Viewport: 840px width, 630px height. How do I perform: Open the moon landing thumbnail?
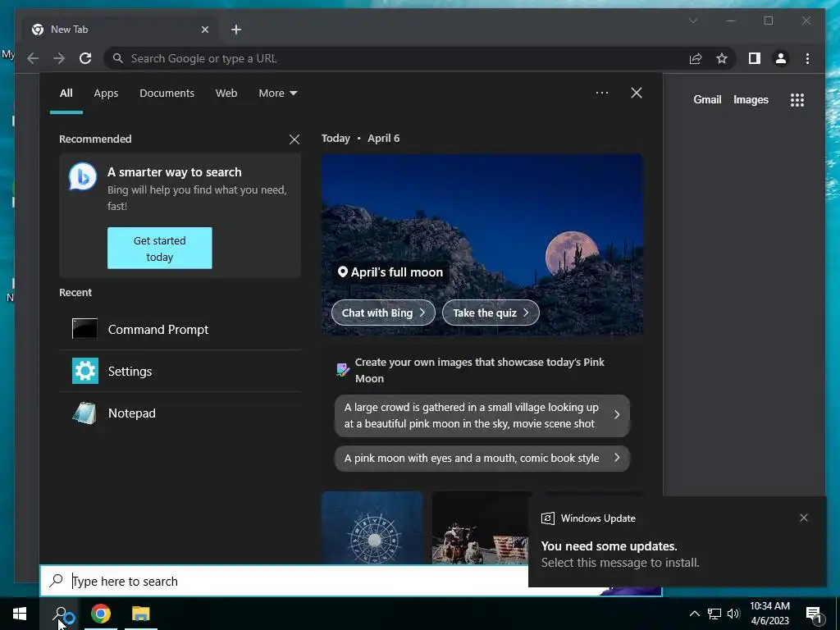[480, 527]
